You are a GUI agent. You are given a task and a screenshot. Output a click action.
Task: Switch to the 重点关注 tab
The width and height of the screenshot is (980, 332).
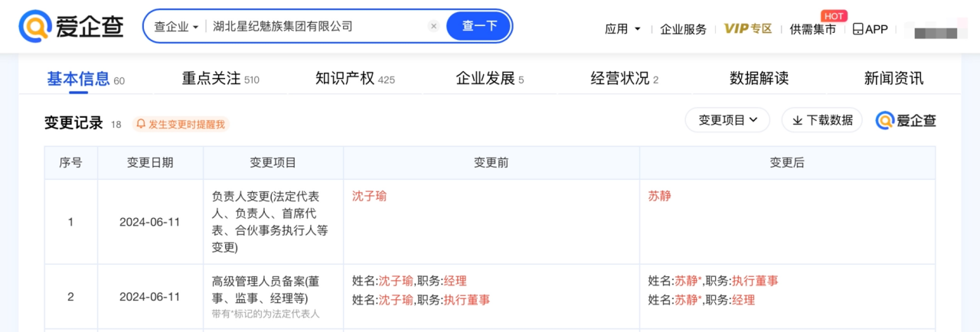220,78
